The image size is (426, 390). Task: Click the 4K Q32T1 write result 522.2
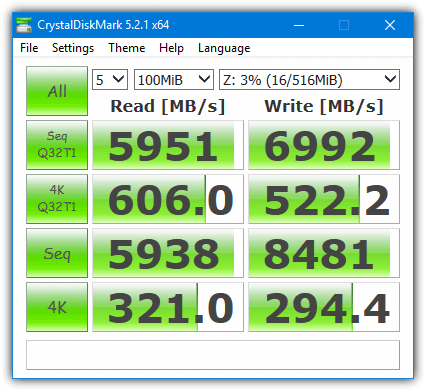pos(324,199)
